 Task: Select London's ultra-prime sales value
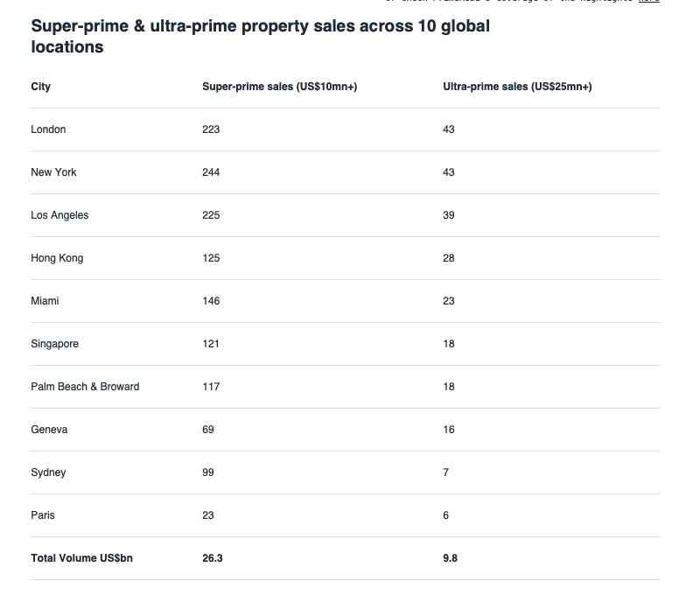coord(449,129)
